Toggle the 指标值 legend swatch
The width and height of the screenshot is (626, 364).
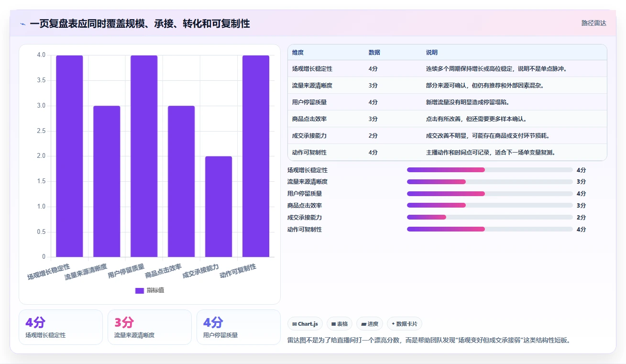point(140,291)
